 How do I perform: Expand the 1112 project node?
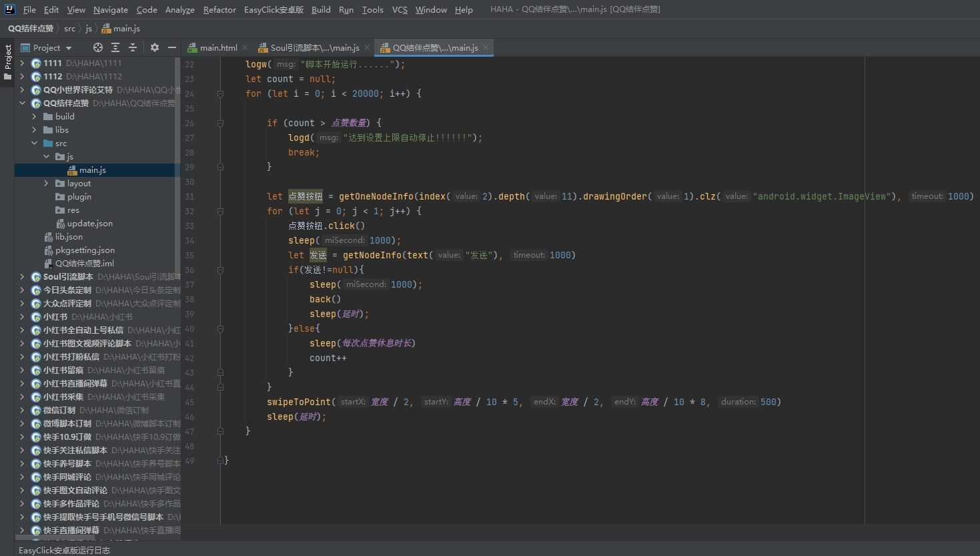(22, 76)
